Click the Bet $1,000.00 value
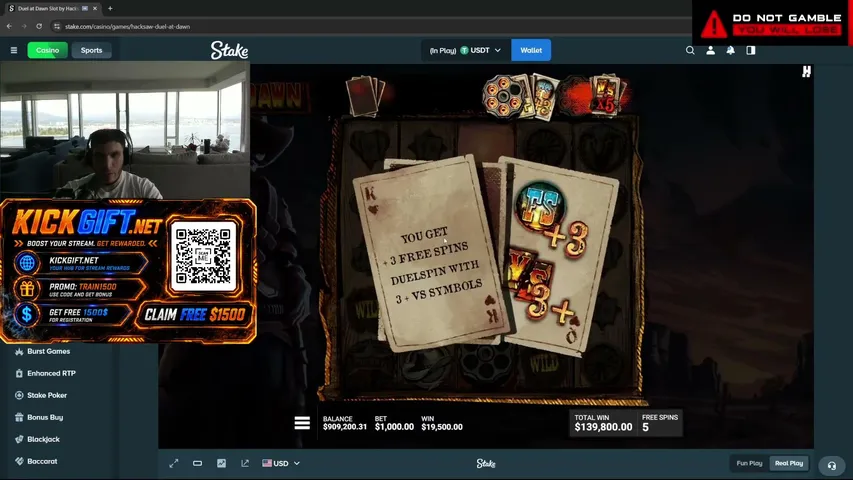Screen dimensions: 853x480 point(394,427)
